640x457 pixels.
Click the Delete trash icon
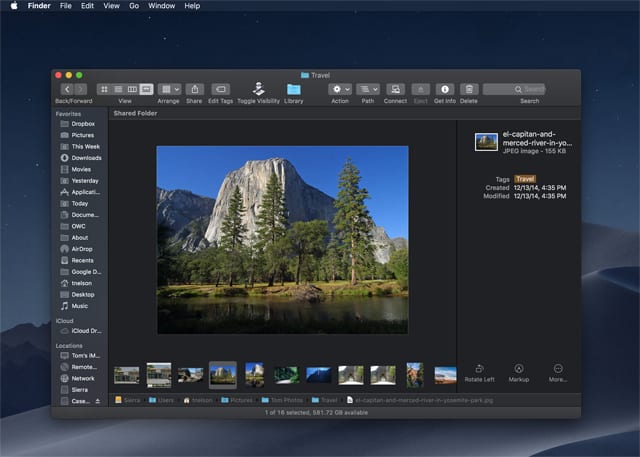pos(469,89)
